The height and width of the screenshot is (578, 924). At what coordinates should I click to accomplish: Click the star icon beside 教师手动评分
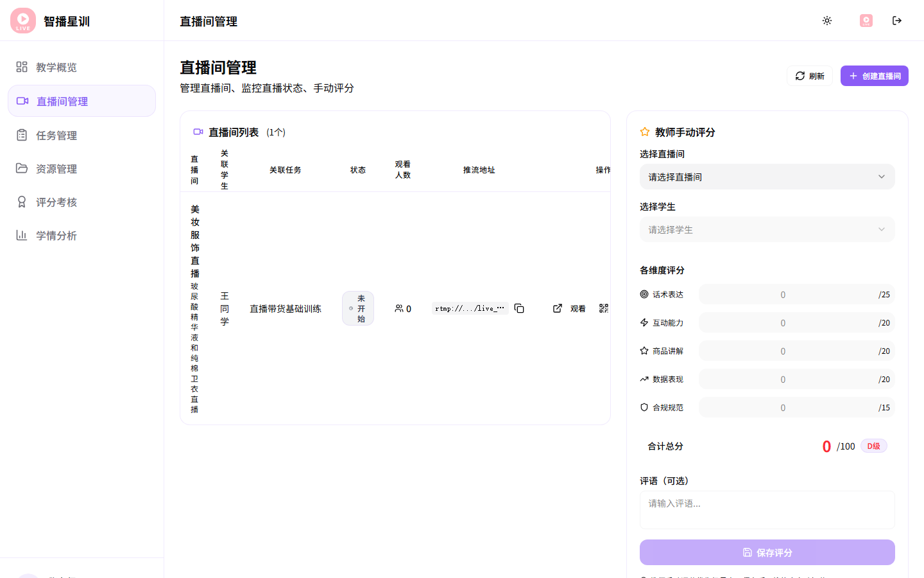point(645,132)
